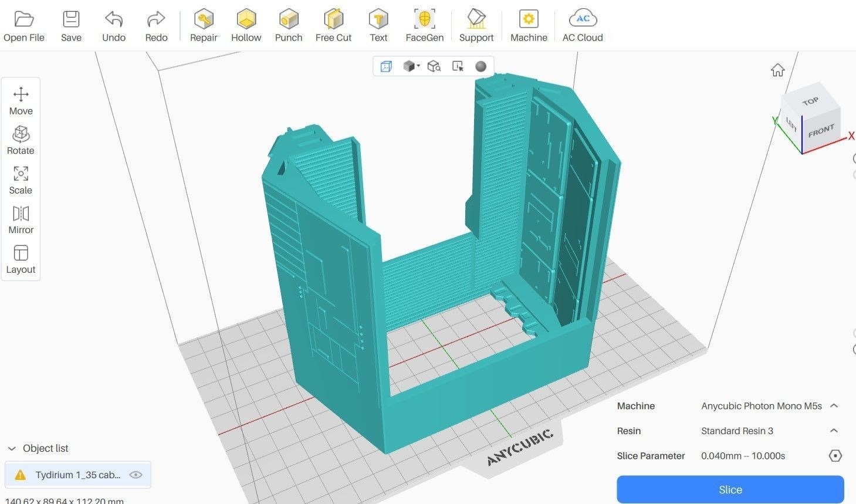Open the Support tool
Screen dimensions: 856x504
coord(476,26)
